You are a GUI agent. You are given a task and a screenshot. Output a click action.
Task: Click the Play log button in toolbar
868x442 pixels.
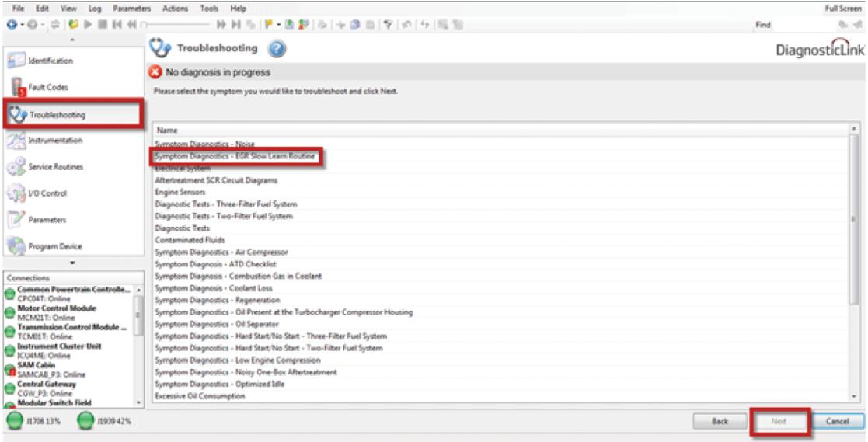click(88, 24)
